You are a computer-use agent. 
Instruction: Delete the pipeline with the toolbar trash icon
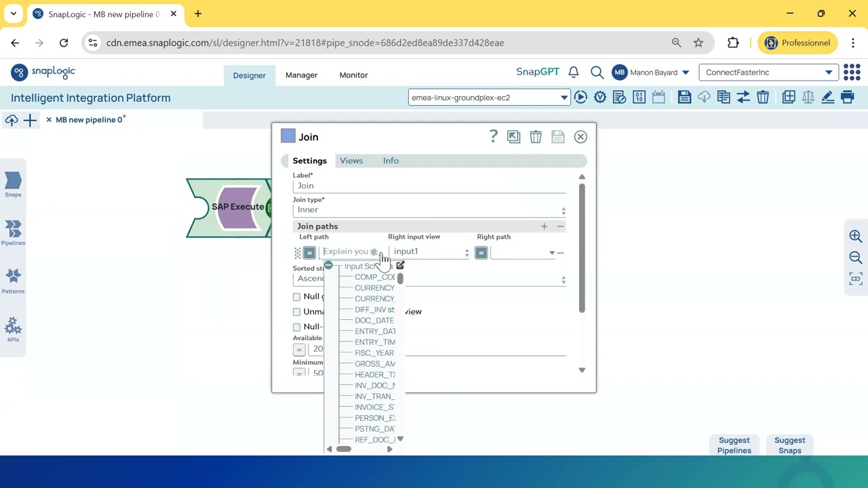[763, 98]
